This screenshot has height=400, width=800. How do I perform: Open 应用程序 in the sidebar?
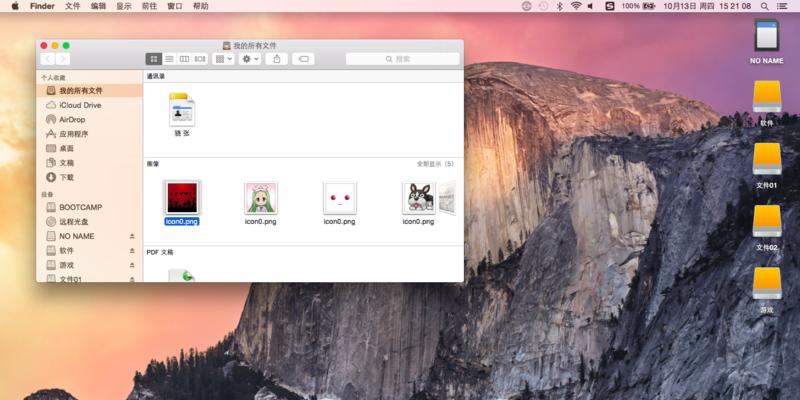tap(90, 134)
